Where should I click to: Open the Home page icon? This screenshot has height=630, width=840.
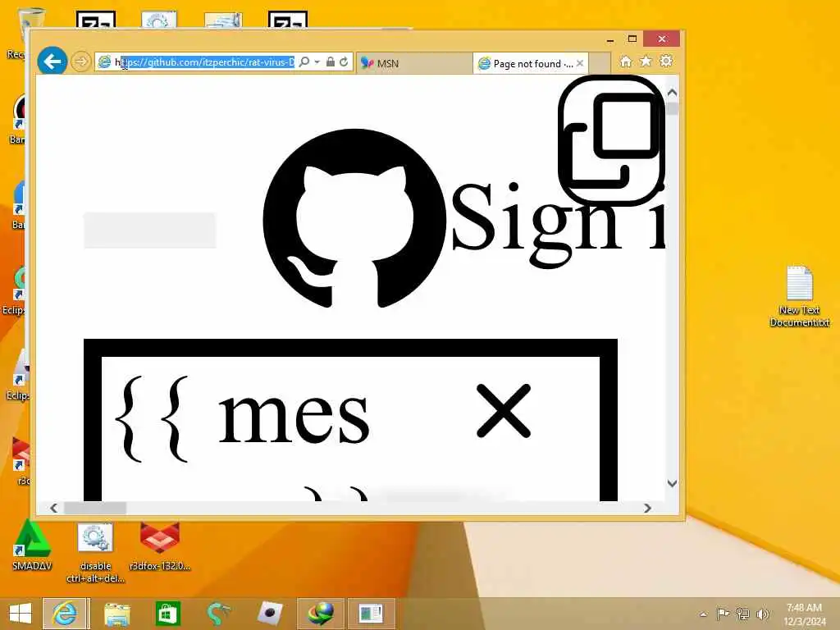click(x=625, y=62)
